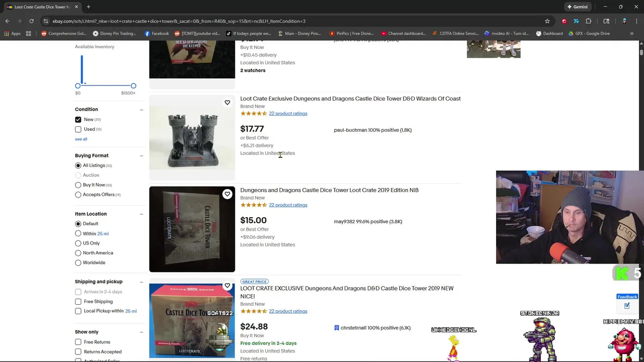Open site information icon in address bar
Screen dimensions: 644x362
coord(46,21)
